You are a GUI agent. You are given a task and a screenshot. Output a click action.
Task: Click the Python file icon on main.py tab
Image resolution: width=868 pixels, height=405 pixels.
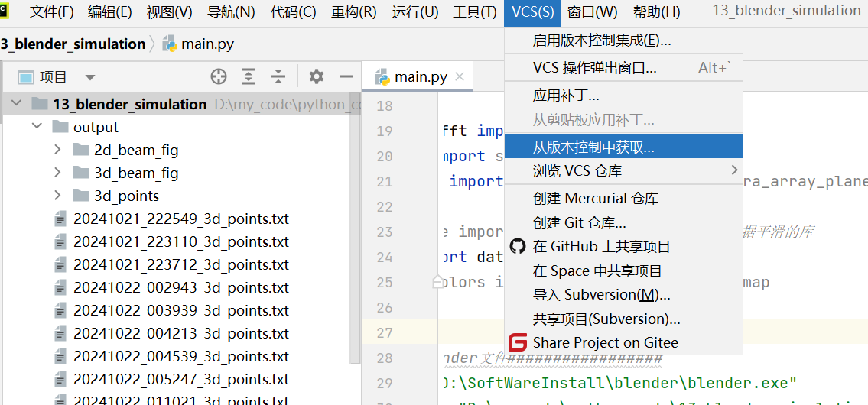pos(382,77)
